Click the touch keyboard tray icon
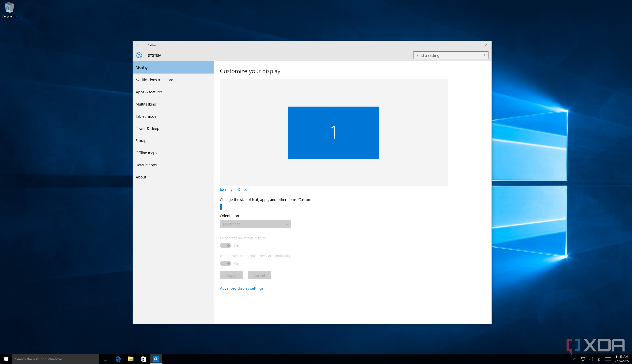This screenshot has height=364, width=632. tap(608, 359)
